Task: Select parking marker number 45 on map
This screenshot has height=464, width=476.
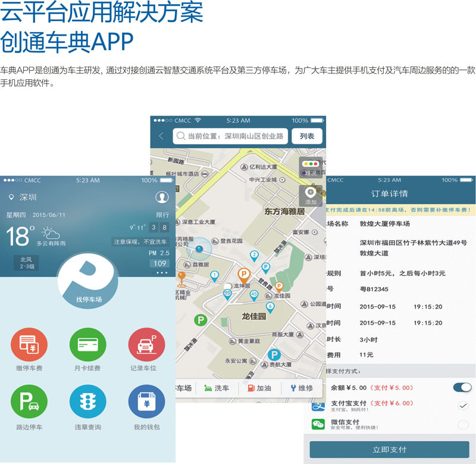Action: [254, 295]
